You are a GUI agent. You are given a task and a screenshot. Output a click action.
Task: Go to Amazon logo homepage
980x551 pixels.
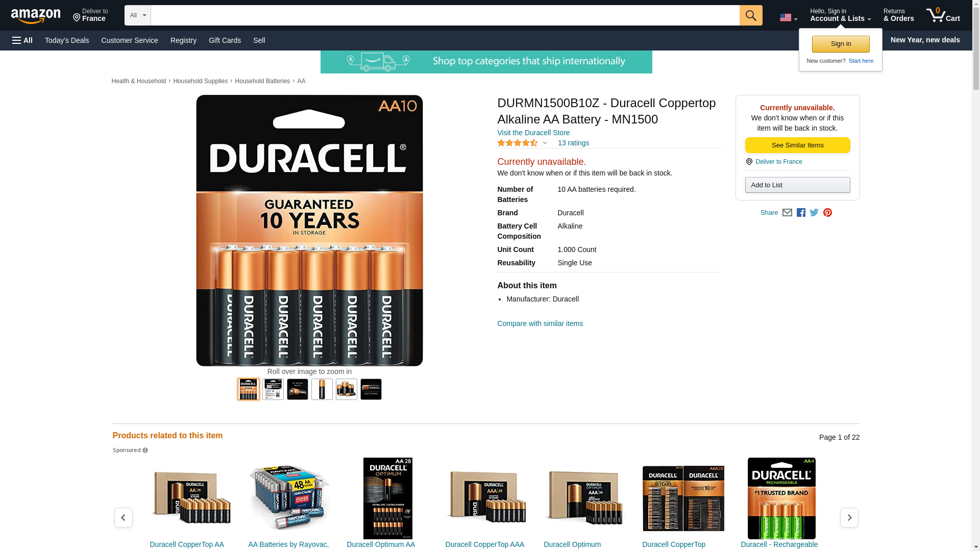(36, 16)
